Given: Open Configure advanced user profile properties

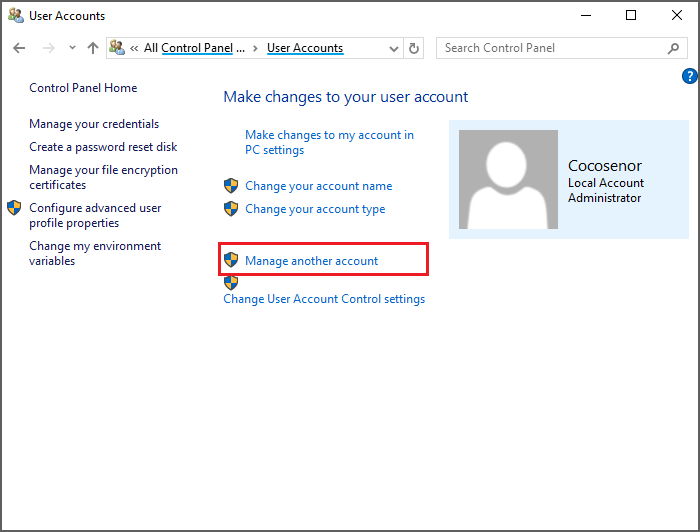Looking at the screenshot, I should pyautogui.click(x=95, y=215).
